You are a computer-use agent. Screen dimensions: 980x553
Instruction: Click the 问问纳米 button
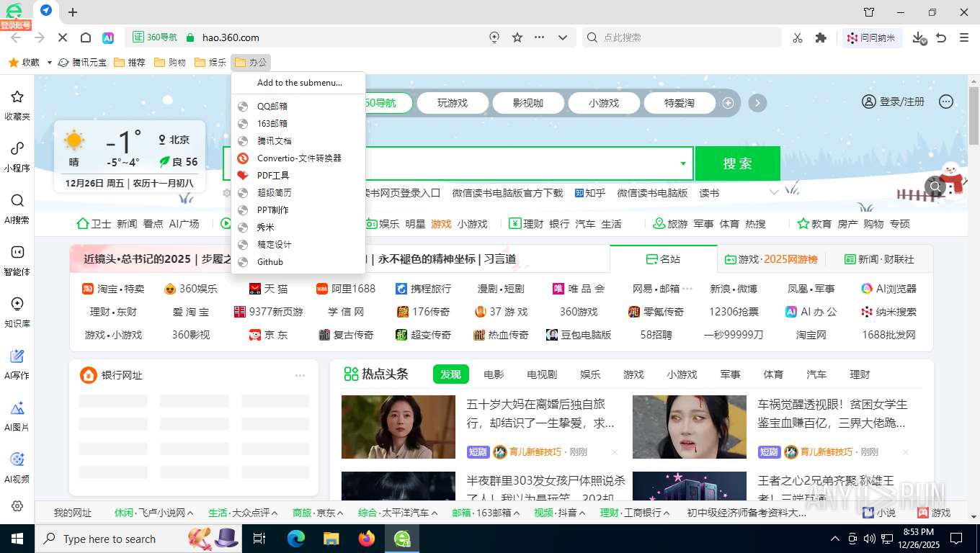(872, 38)
